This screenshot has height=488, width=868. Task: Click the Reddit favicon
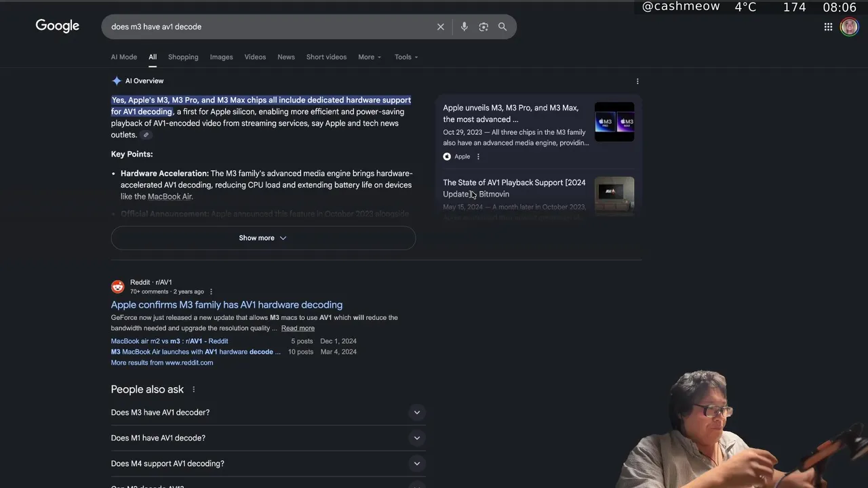point(118,287)
